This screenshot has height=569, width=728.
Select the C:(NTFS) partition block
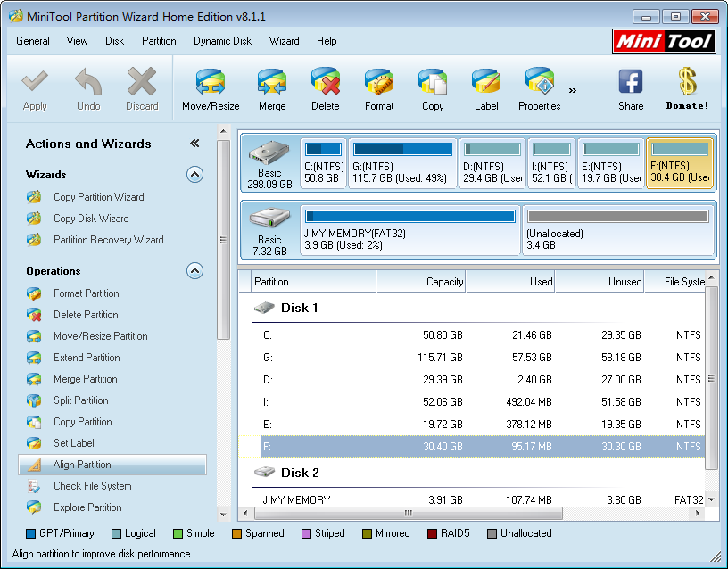323,163
